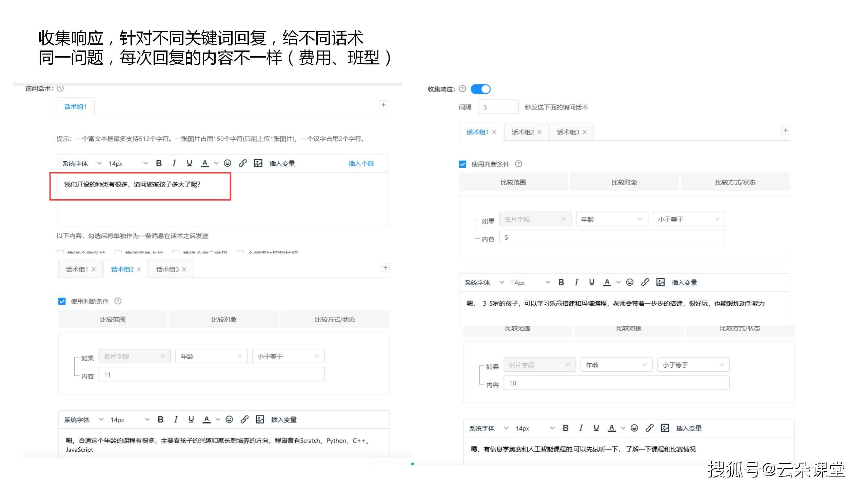868x488 pixels.
Task: Click 插入变量 in the left bottom editor toolbar
Action: click(284, 419)
